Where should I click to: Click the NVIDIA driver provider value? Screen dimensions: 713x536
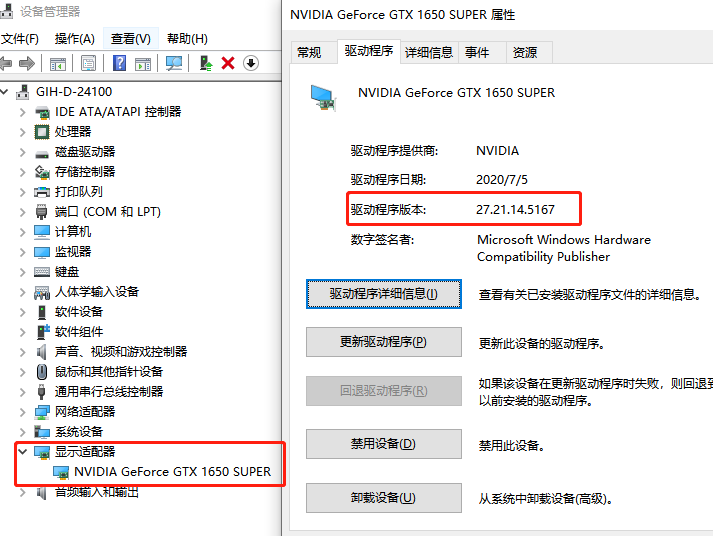pos(497,150)
